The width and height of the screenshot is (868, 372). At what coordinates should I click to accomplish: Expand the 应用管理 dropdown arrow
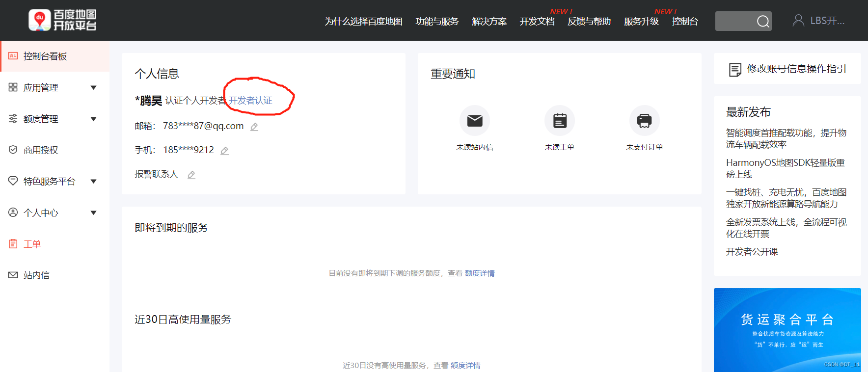(x=94, y=88)
